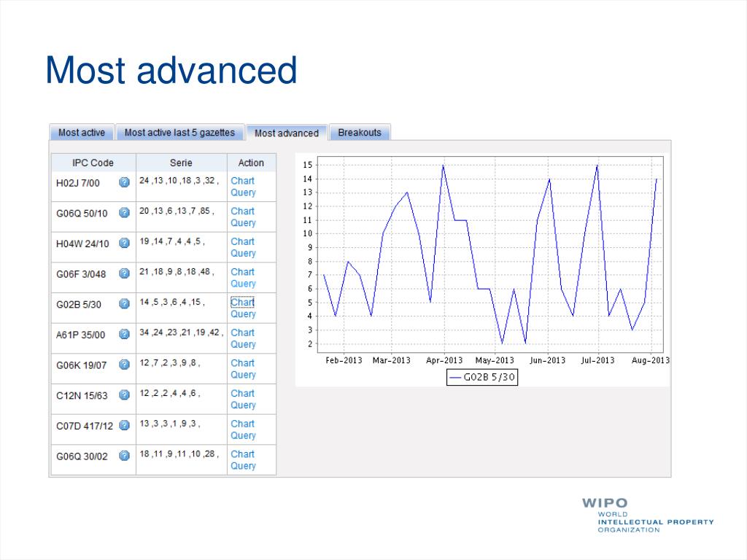Open Most active last 5 gazettes tab
The width and height of the screenshot is (747, 560).
(x=179, y=133)
